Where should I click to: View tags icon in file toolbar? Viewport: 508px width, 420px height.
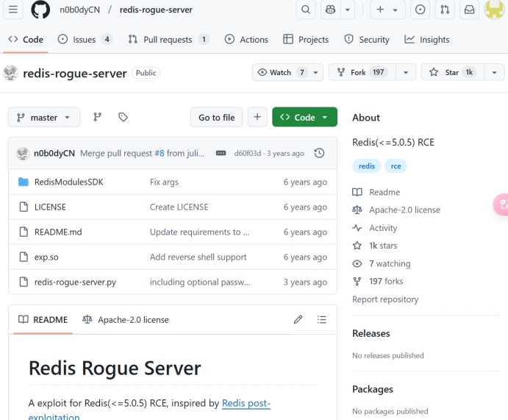coord(123,117)
